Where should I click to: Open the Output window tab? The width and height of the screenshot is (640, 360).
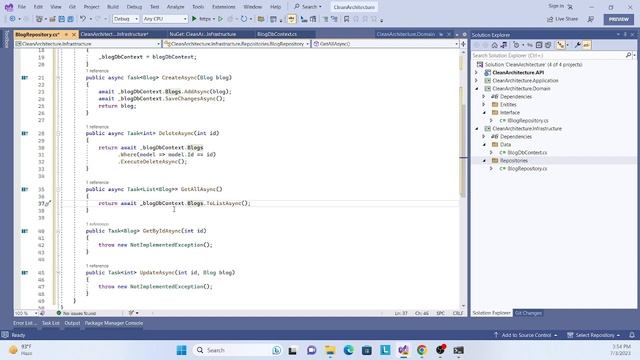click(72, 323)
